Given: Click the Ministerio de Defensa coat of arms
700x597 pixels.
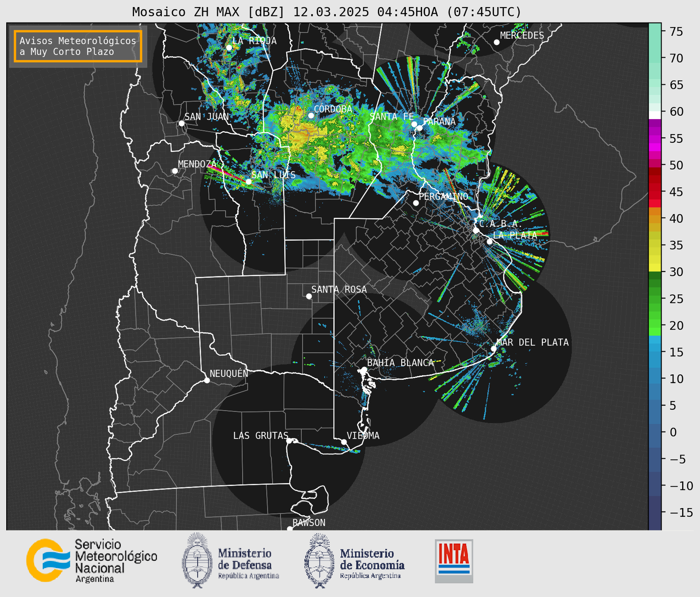Looking at the screenshot, I should (x=197, y=560).
